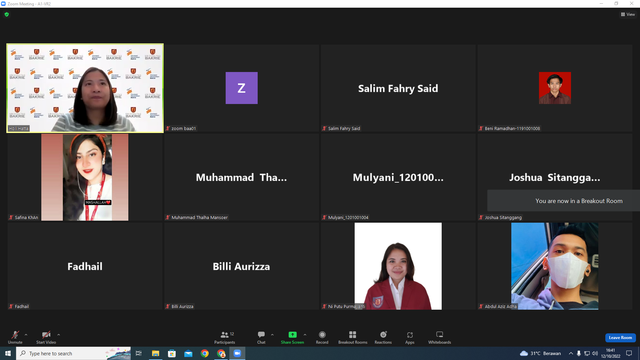Image resolution: width=640 pixels, height=360 pixels.
Task: Click the green Share Screen button
Action: pyautogui.click(x=292, y=337)
